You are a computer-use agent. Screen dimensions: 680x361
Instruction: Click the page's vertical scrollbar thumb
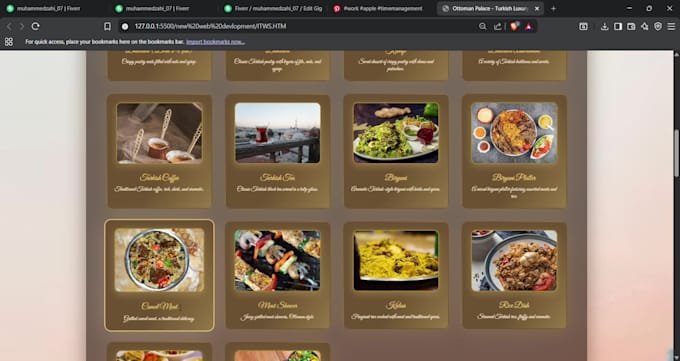point(676,153)
